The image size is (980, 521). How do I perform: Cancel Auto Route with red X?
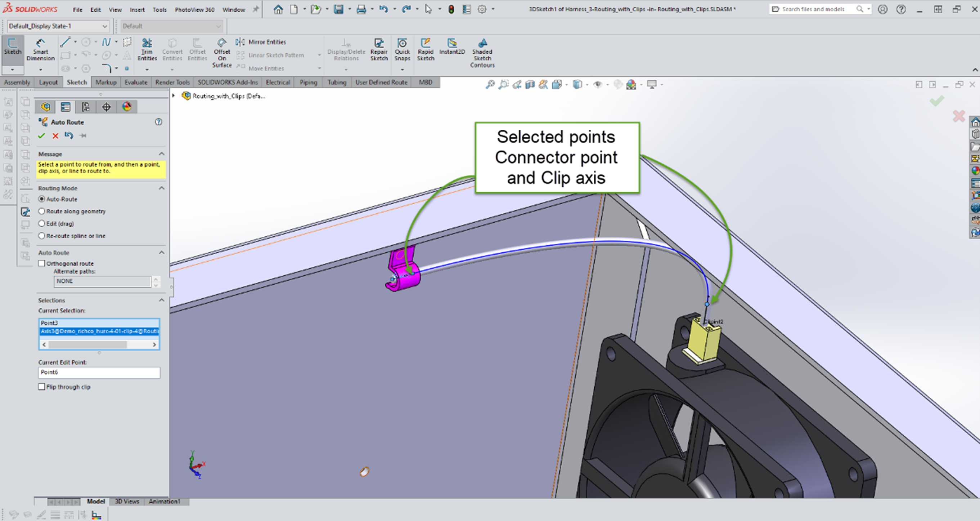(55, 135)
